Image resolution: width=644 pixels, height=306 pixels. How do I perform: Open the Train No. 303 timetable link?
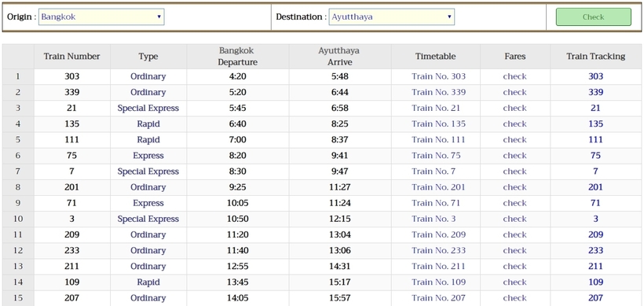439,76
